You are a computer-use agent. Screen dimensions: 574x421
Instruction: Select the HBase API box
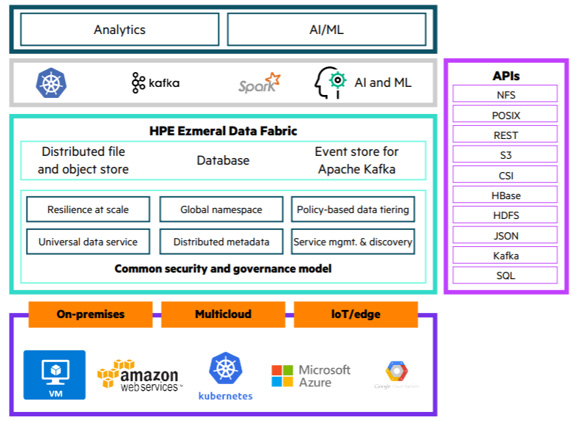pyautogui.click(x=505, y=194)
